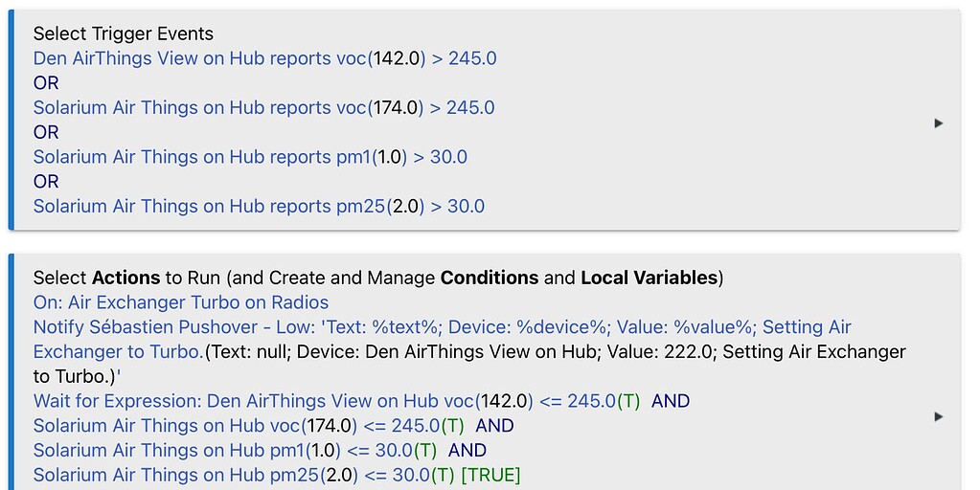This screenshot has width=980, height=490.
Task: Select the Solarium pm1(1.0) > 30.0 trigger
Action: click(x=250, y=157)
